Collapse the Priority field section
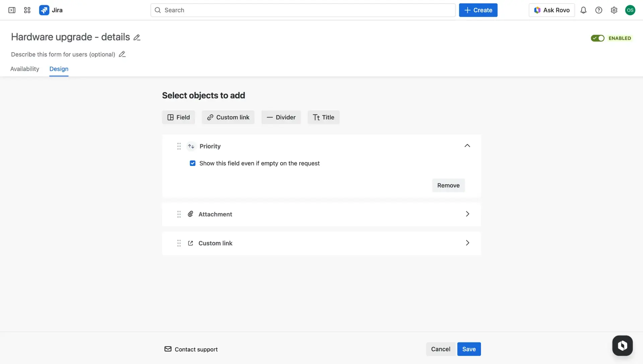This screenshot has height=364, width=643. tap(468, 146)
